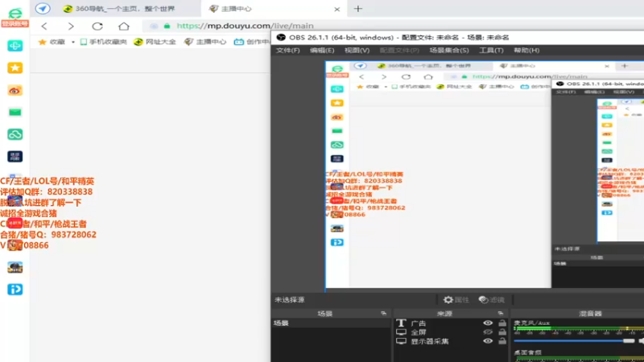644x362 pixels.
Task: Click the OBS logo in title bar
Action: click(281, 37)
